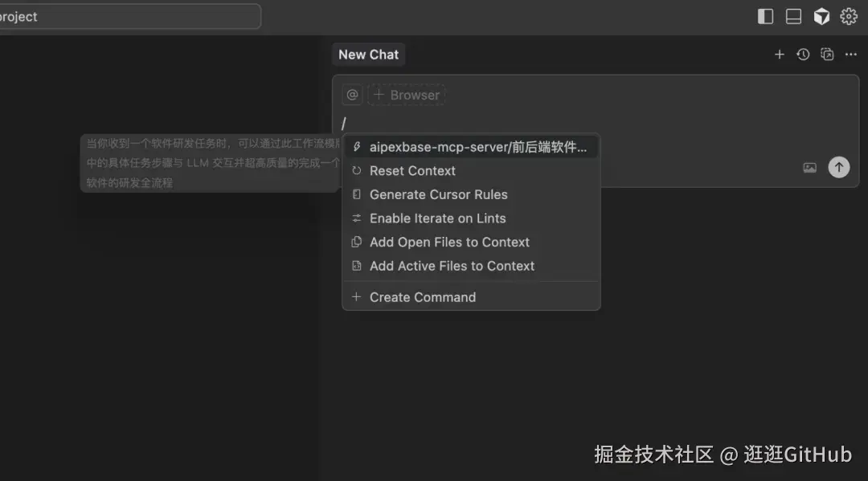Enable Iterate on Lints
Image resolution: width=868 pixels, height=481 pixels.
tap(438, 218)
